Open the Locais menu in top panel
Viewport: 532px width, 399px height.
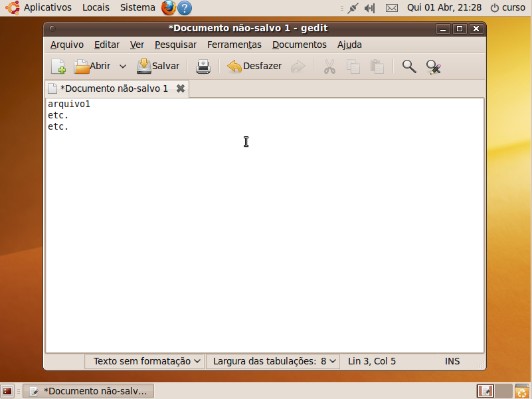pos(96,7)
